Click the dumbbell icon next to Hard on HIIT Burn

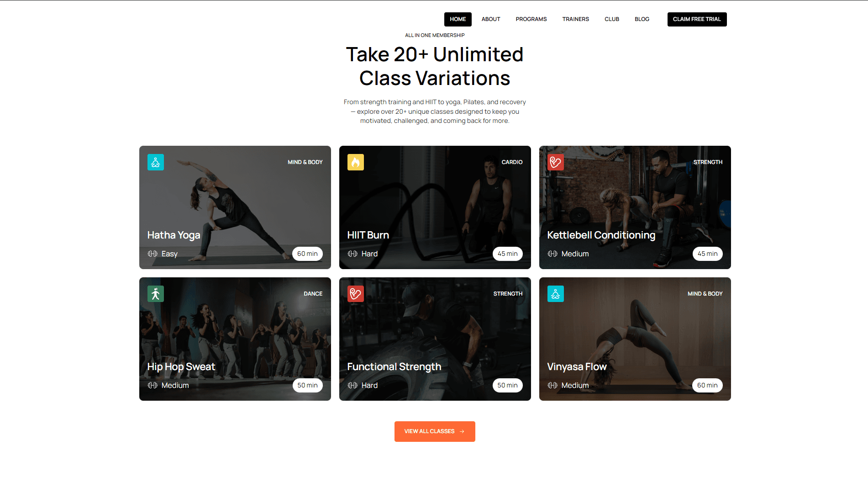(352, 254)
